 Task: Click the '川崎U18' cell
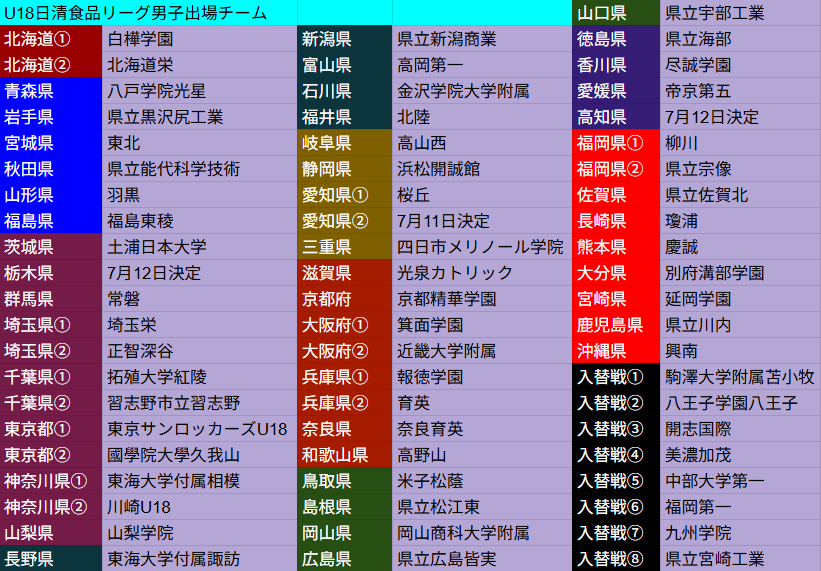coord(199,507)
